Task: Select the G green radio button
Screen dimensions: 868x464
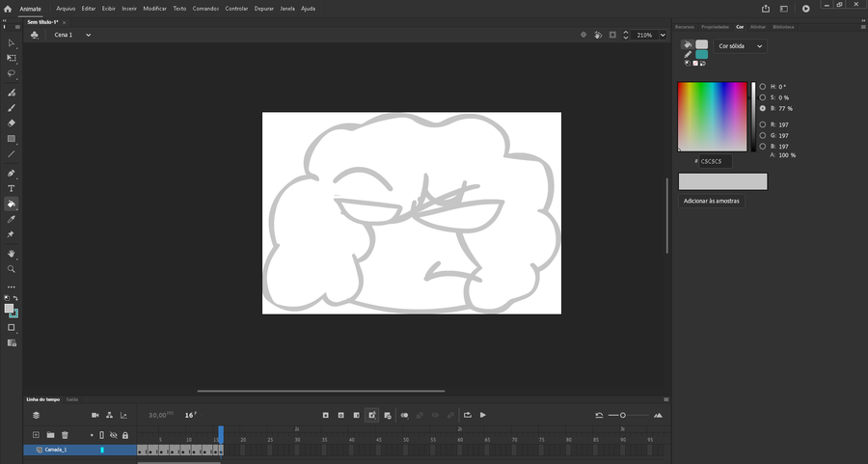Action: point(762,136)
